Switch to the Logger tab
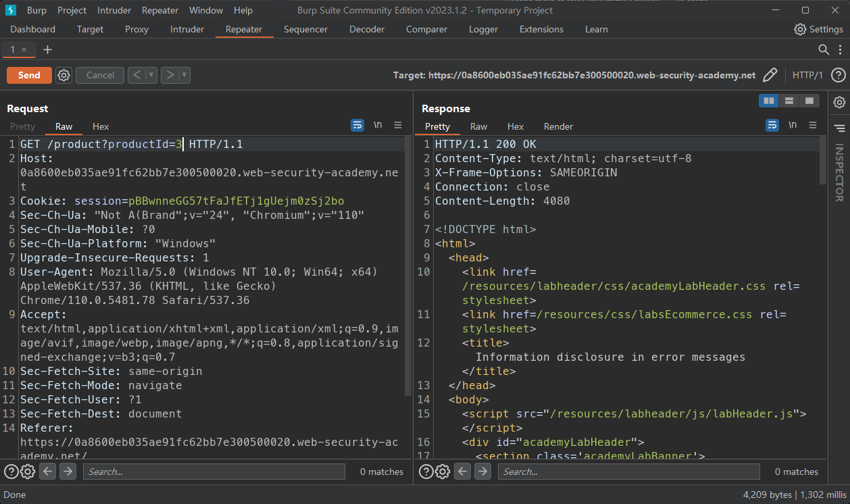Viewport: 850px width, 504px height. pos(483,29)
